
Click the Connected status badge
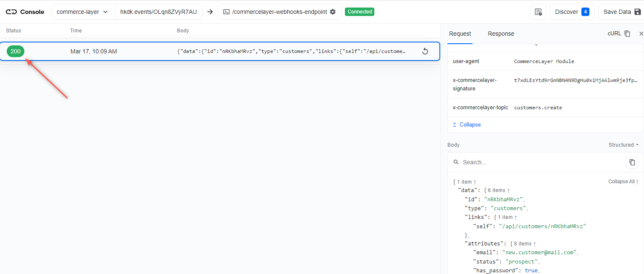(x=360, y=12)
